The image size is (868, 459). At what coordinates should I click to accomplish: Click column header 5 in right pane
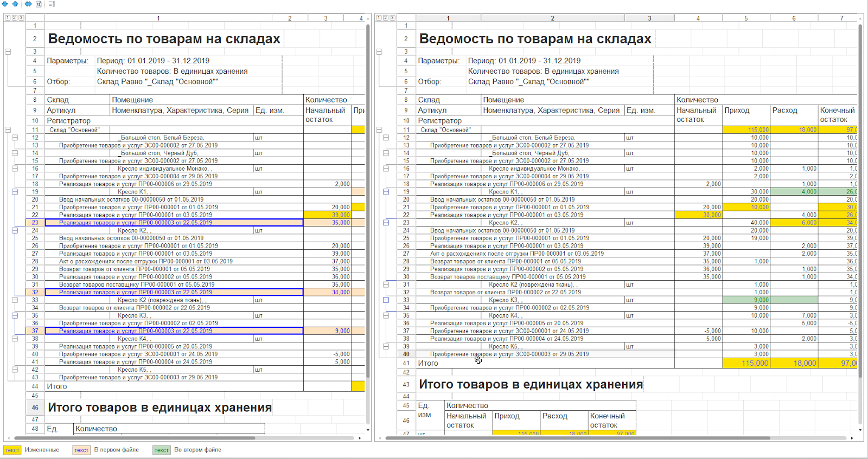pyautogui.click(x=746, y=18)
